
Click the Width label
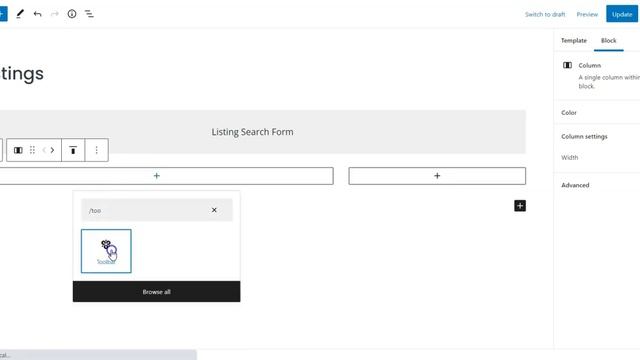(x=569, y=158)
